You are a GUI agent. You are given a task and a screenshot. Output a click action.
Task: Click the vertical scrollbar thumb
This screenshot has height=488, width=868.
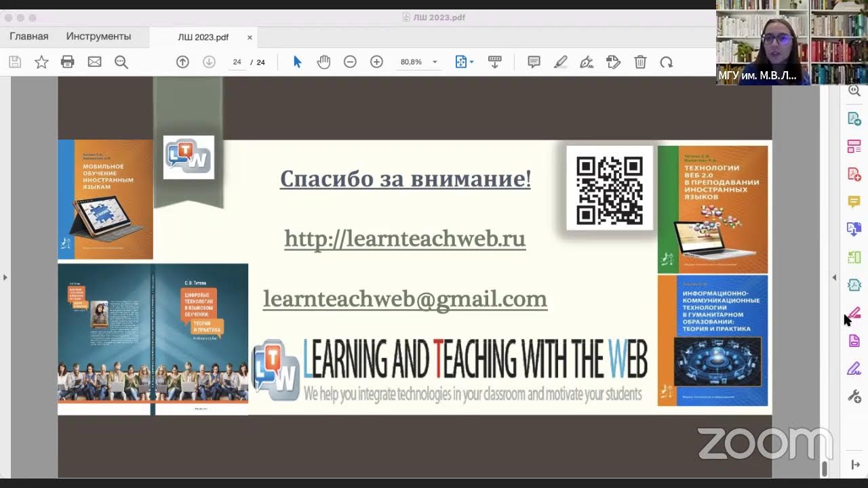pyautogui.click(x=825, y=468)
